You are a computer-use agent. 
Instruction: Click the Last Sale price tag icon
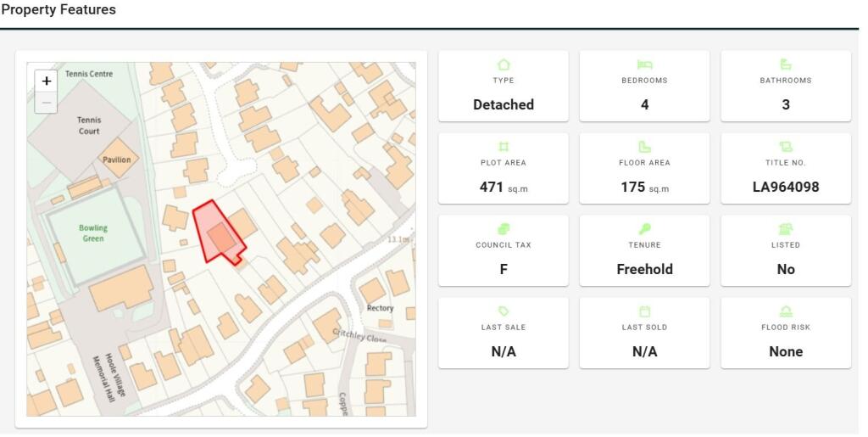pyautogui.click(x=504, y=311)
